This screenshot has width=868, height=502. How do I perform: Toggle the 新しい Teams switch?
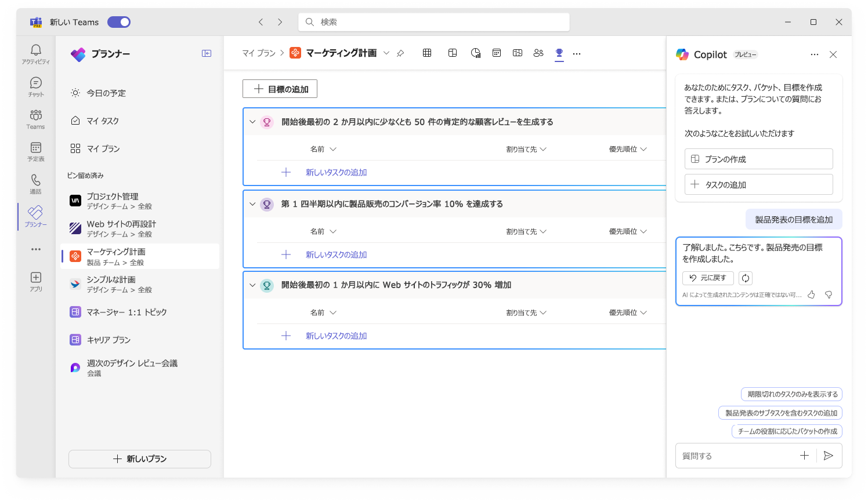[x=119, y=22]
